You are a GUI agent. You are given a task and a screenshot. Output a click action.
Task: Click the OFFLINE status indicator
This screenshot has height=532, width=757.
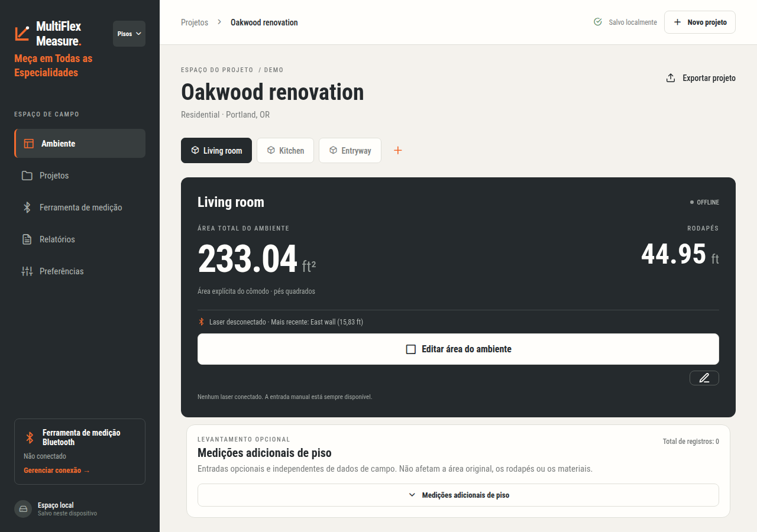[x=704, y=202]
